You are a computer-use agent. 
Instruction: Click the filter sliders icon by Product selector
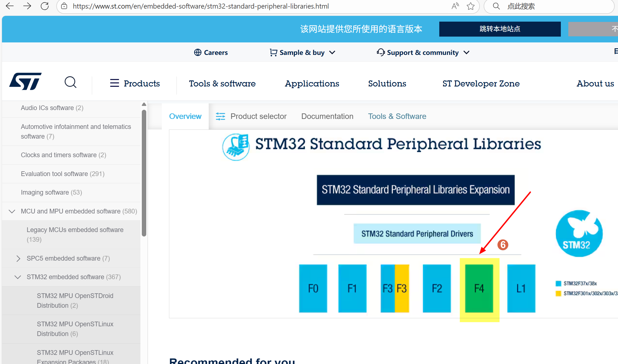point(220,116)
